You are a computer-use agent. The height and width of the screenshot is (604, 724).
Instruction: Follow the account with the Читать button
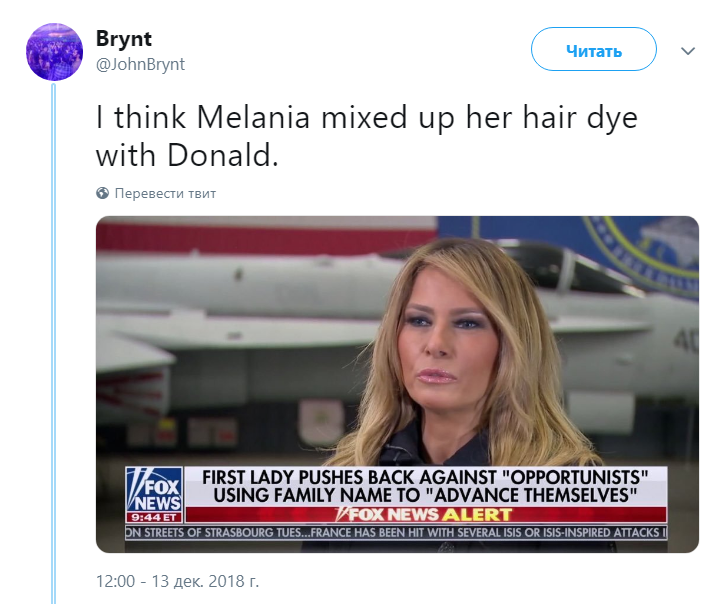pos(594,49)
